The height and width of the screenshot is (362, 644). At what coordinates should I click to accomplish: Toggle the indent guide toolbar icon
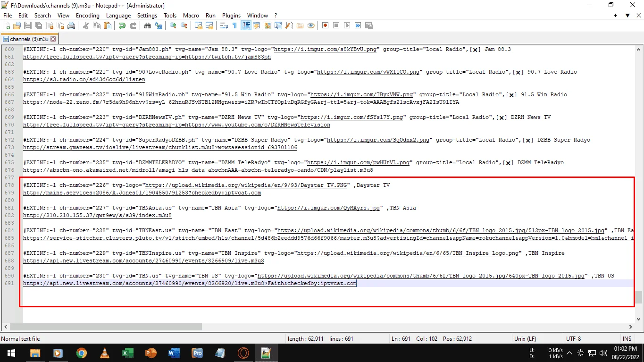click(246, 25)
